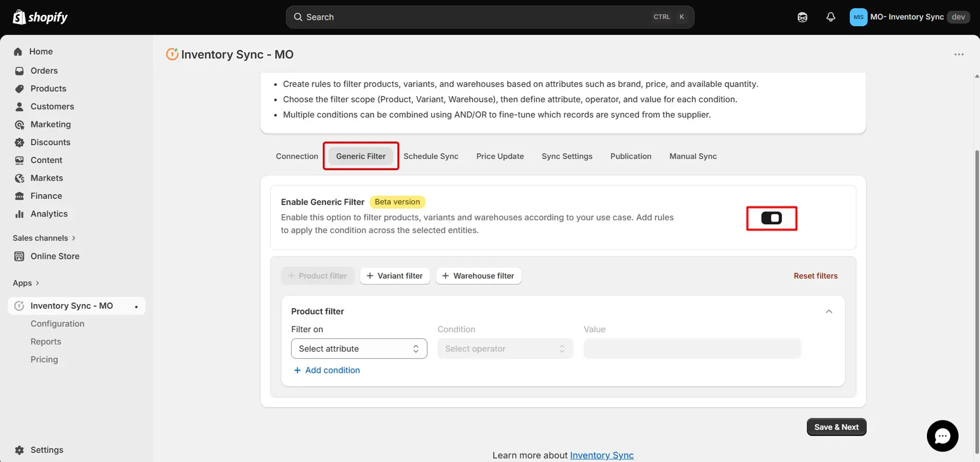The image size is (980, 462).
Task: Switch to the Publication tab
Action: (631, 156)
